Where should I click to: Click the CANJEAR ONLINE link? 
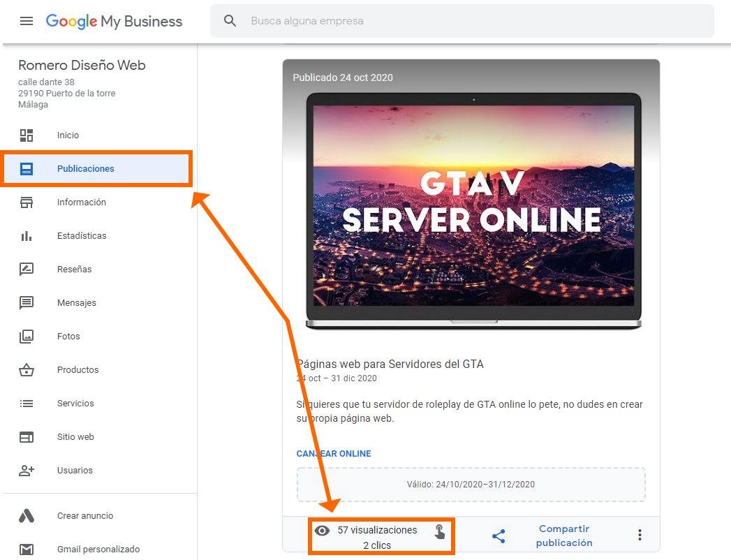pyautogui.click(x=334, y=454)
